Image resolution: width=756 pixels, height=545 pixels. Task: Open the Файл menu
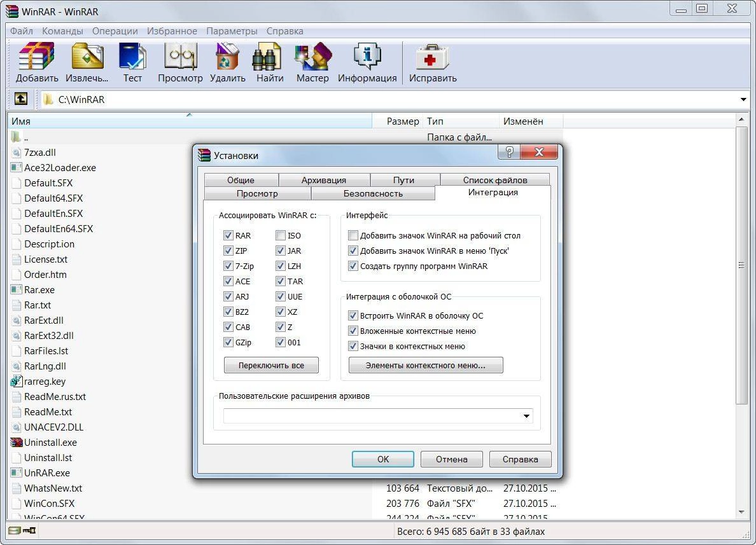pyautogui.click(x=22, y=31)
